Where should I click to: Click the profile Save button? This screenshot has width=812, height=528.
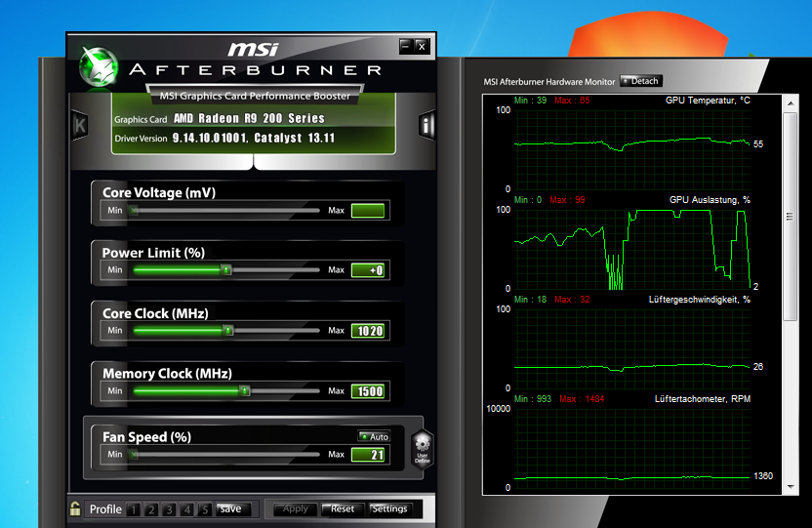pyautogui.click(x=232, y=508)
